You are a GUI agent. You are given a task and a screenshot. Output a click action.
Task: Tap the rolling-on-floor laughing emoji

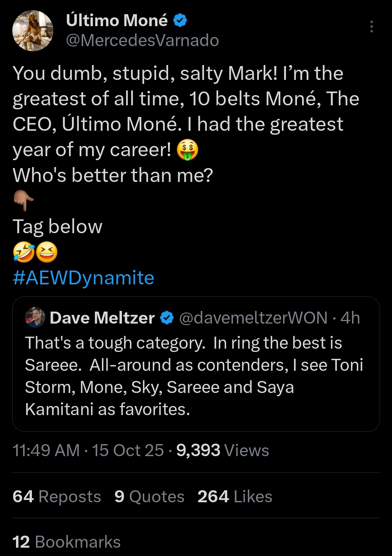[23, 252]
